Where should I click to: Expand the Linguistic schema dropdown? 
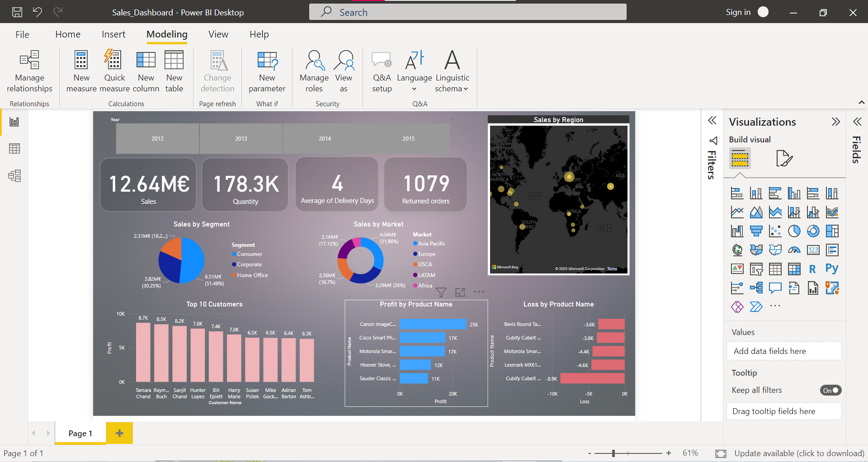point(466,89)
